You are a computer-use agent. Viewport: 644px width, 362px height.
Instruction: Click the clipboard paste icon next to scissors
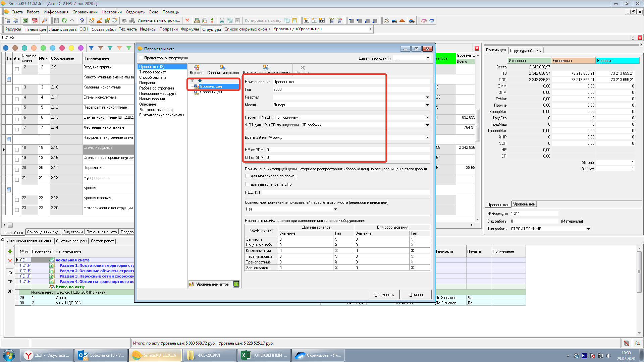[x=237, y=20]
